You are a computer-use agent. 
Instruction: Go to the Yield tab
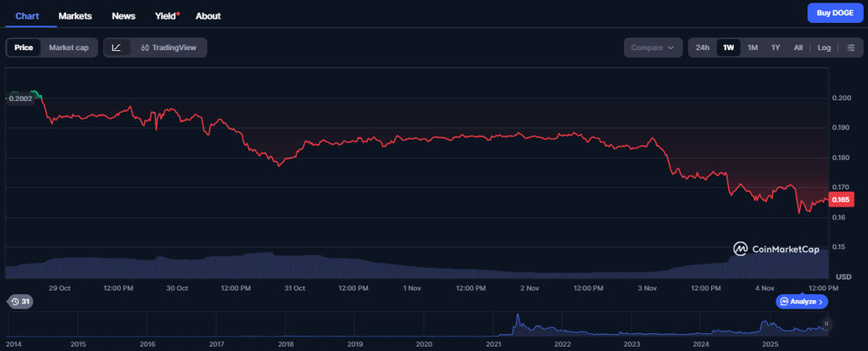(x=166, y=16)
